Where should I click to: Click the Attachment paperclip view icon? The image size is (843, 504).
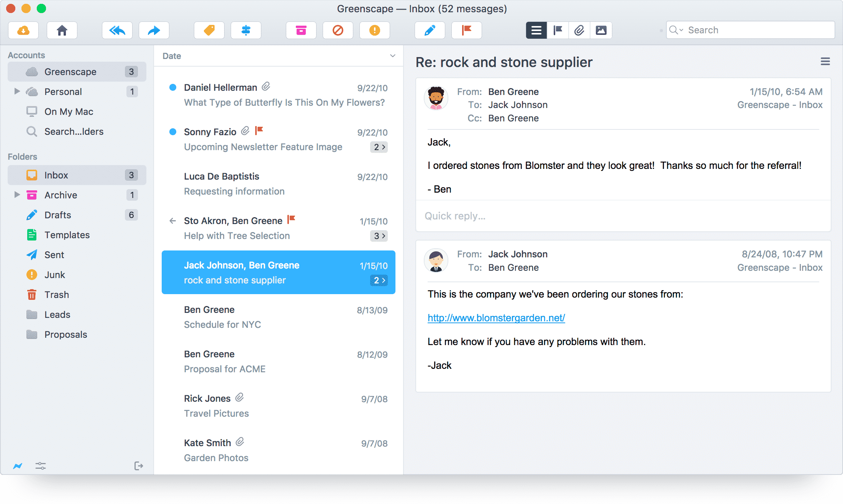(578, 30)
